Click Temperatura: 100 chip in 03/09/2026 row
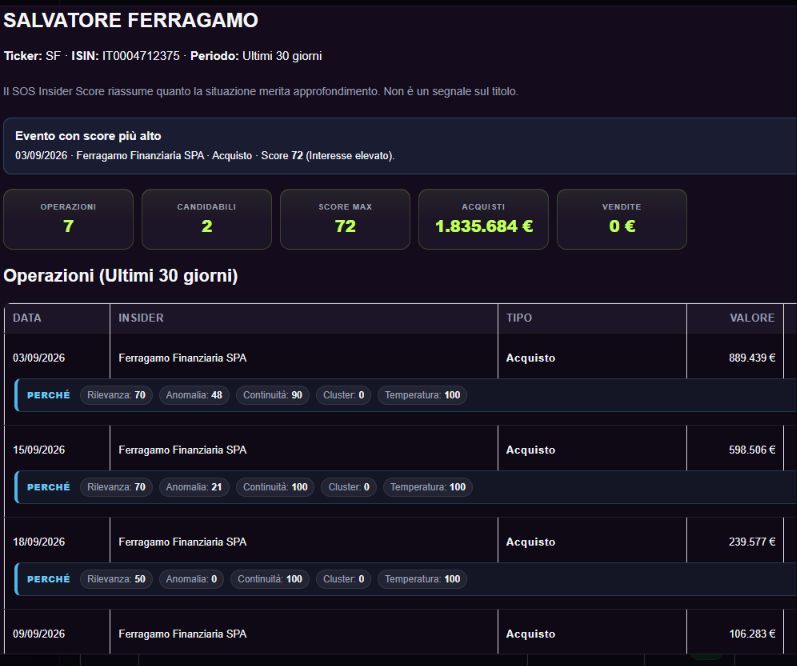This screenshot has height=666, width=797. pyautogui.click(x=422, y=395)
